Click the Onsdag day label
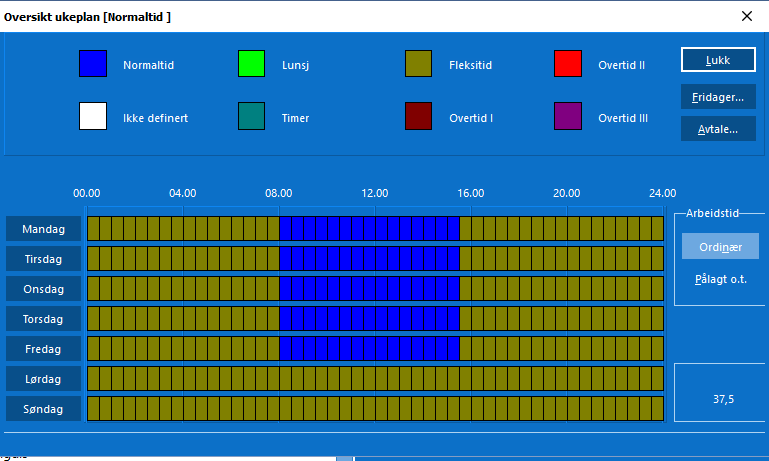This screenshot has height=461, width=769. pos(44,289)
